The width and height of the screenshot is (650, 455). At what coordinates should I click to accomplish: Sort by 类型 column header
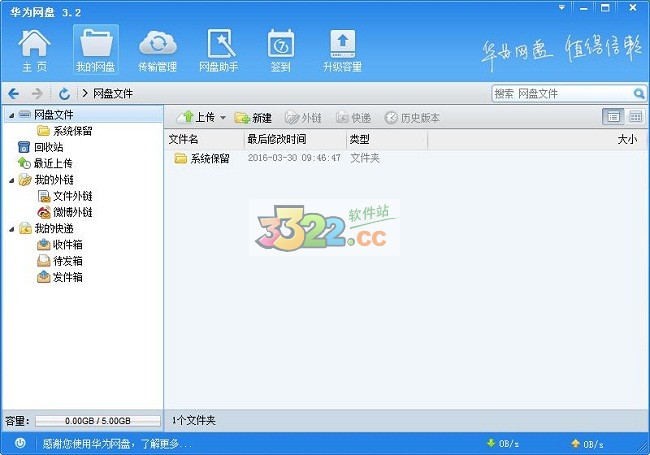tap(387, 139)
